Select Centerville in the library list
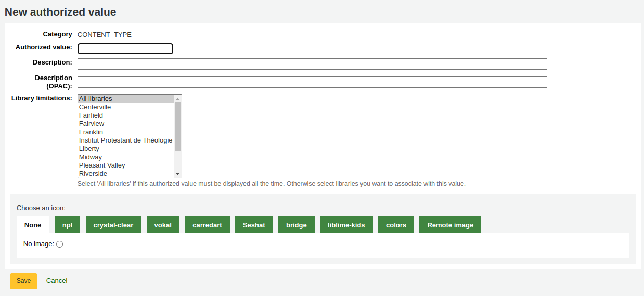 [x=126, y=107]
